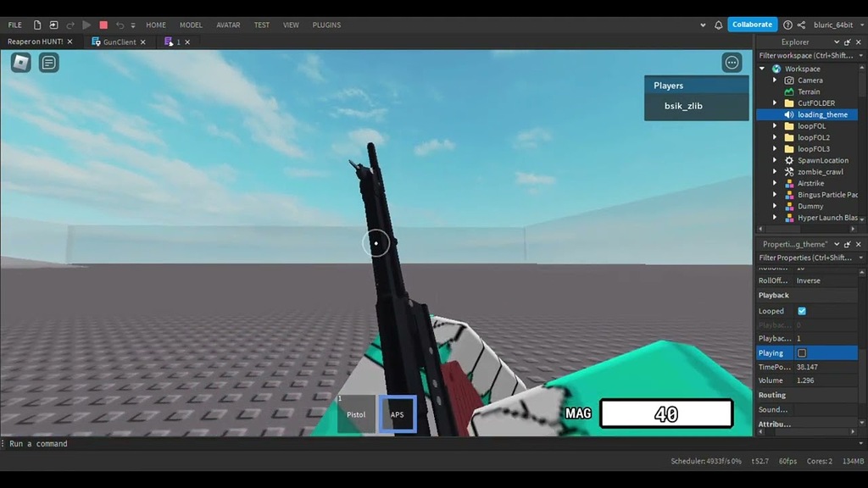
Task: Select the zombie_crawl object in Explorer
Action: point(819,171)
